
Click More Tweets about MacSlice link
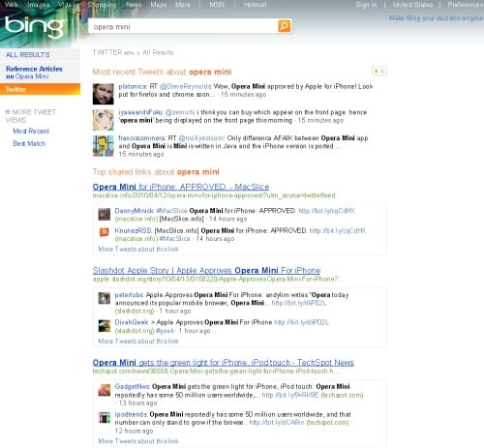[x=138, y=249]
